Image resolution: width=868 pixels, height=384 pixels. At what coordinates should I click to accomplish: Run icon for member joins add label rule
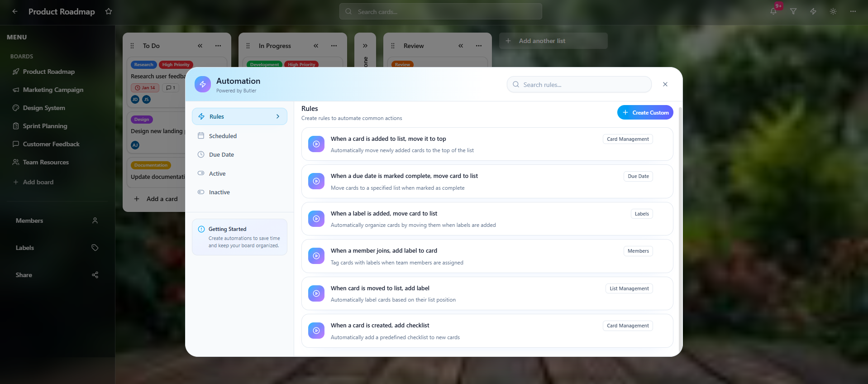(316, 256)
